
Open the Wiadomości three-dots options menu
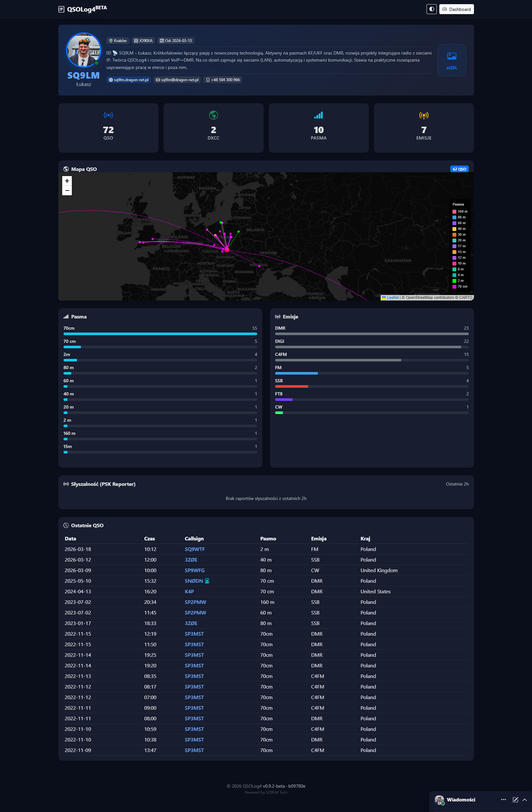coord(503,799)
